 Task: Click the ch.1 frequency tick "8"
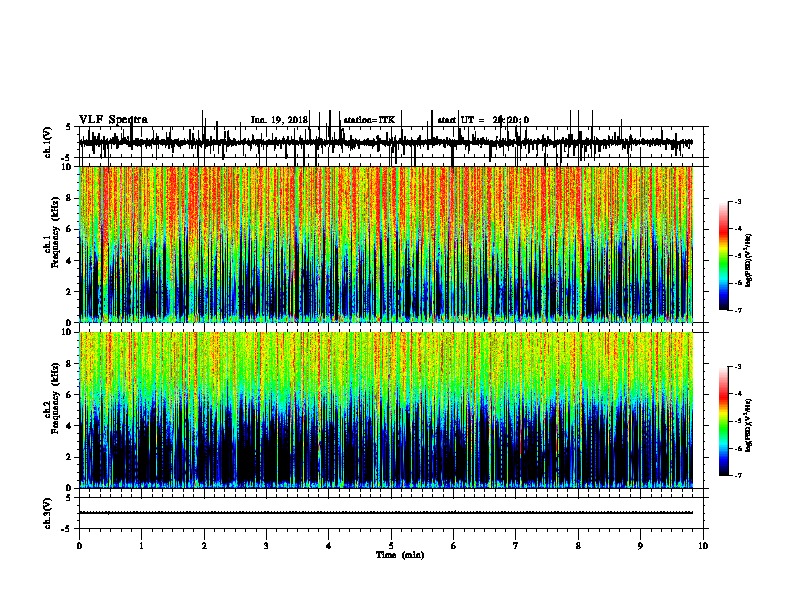click(x=69, y=198)
